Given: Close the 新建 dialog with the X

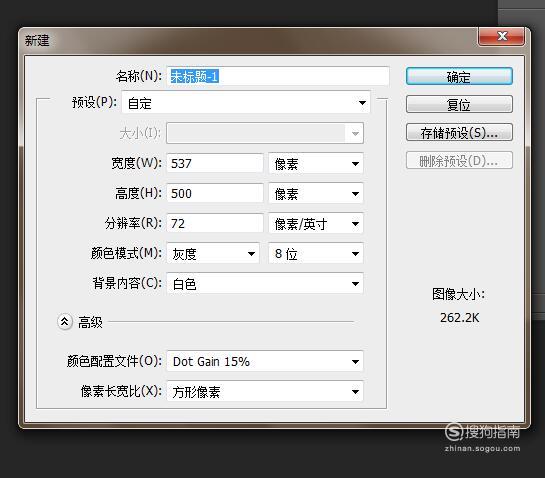Looking at the screenshot, I should [x=502, y=36].
